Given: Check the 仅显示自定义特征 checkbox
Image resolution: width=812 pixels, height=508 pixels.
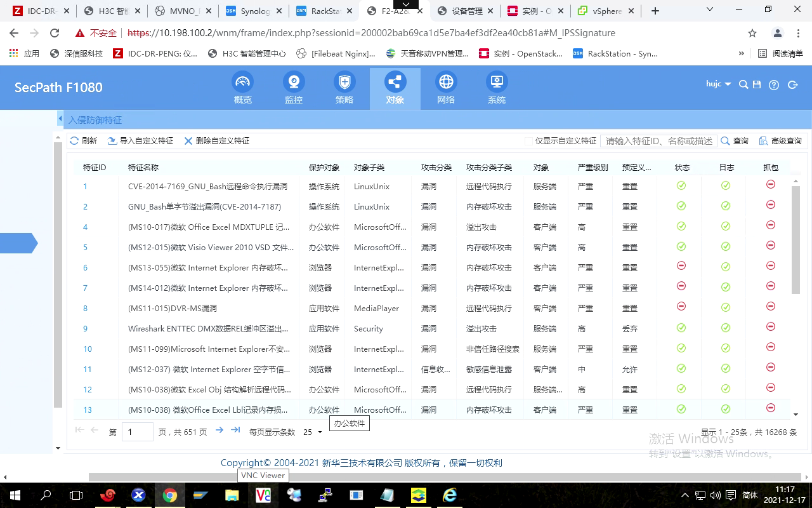Looking at the screenshot, I should [x=528, y=141].
